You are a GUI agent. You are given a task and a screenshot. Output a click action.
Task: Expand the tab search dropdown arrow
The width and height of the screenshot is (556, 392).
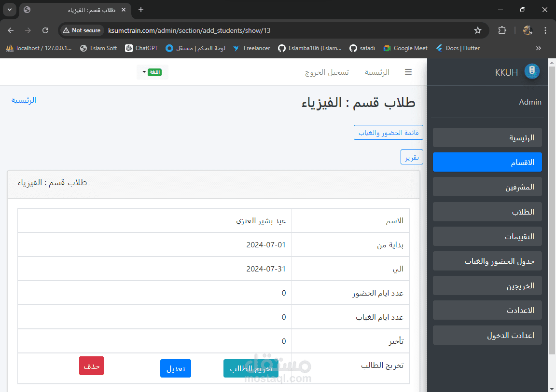coord(10,10)
